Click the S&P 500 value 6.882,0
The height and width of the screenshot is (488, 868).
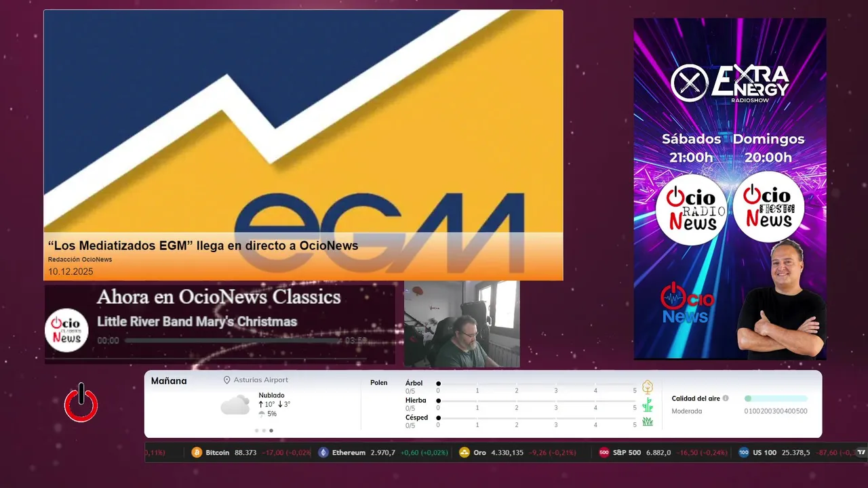point(658,453)
